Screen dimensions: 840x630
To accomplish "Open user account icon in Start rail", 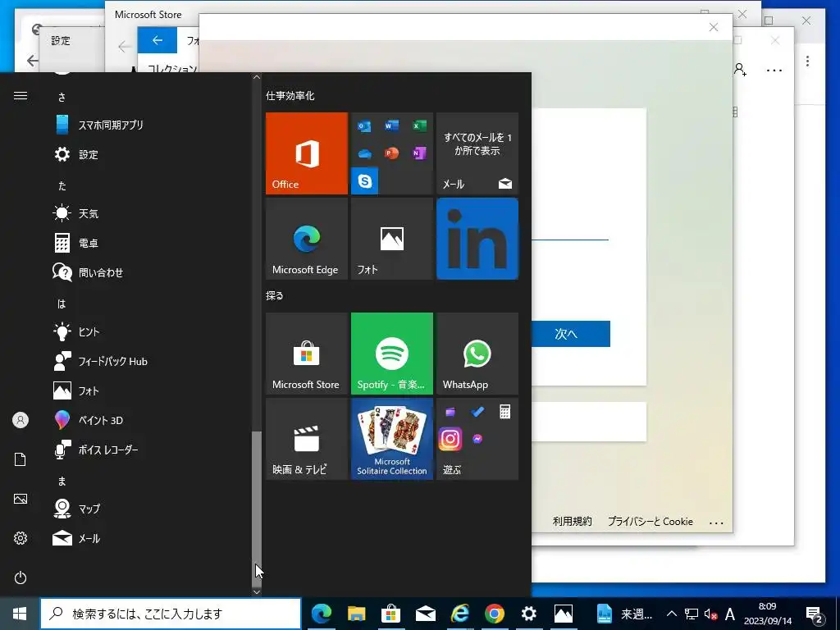I will [x=21, y=420].
